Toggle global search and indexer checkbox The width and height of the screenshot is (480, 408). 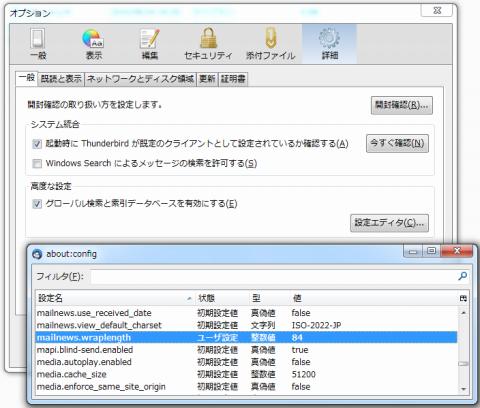click(x=37, y=204)
